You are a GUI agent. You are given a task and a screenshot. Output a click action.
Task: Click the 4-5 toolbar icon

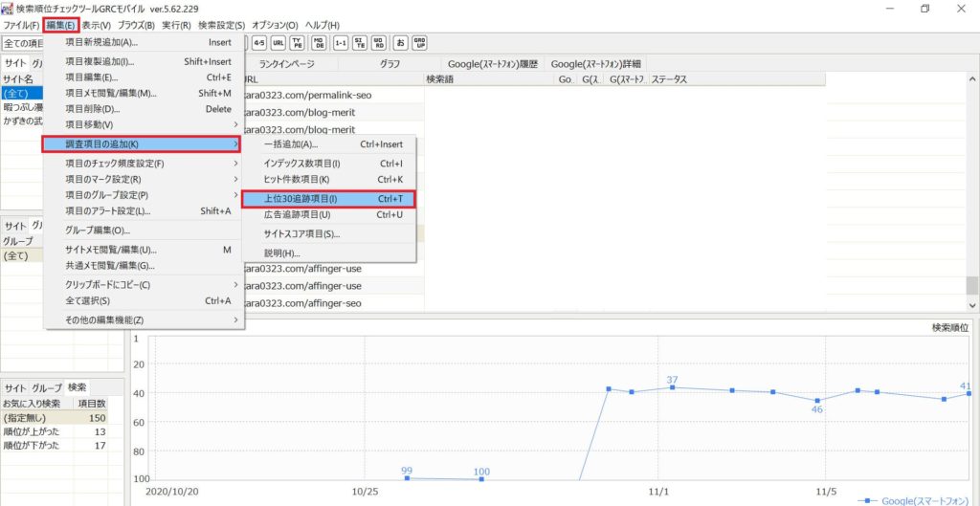(x=258, y=43)
